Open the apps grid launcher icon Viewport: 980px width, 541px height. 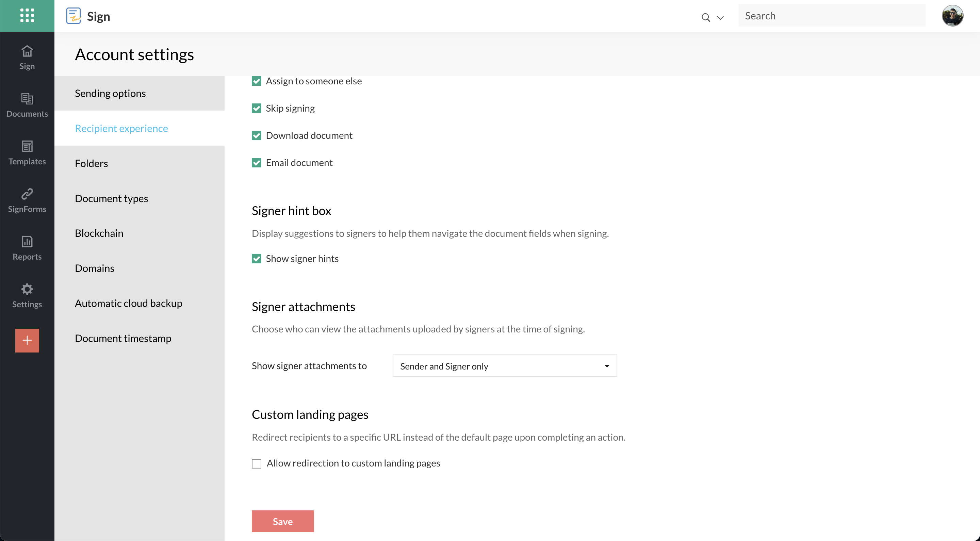[x=27, y=16]
